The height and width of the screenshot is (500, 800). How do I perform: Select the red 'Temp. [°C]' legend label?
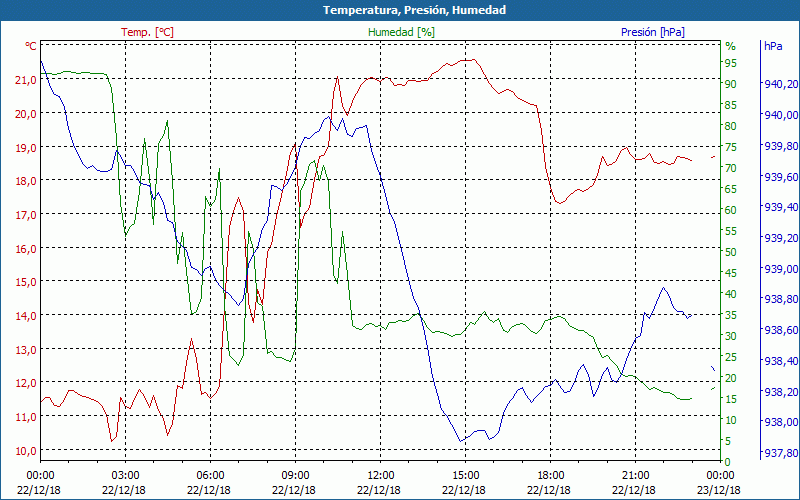point(147,32)
